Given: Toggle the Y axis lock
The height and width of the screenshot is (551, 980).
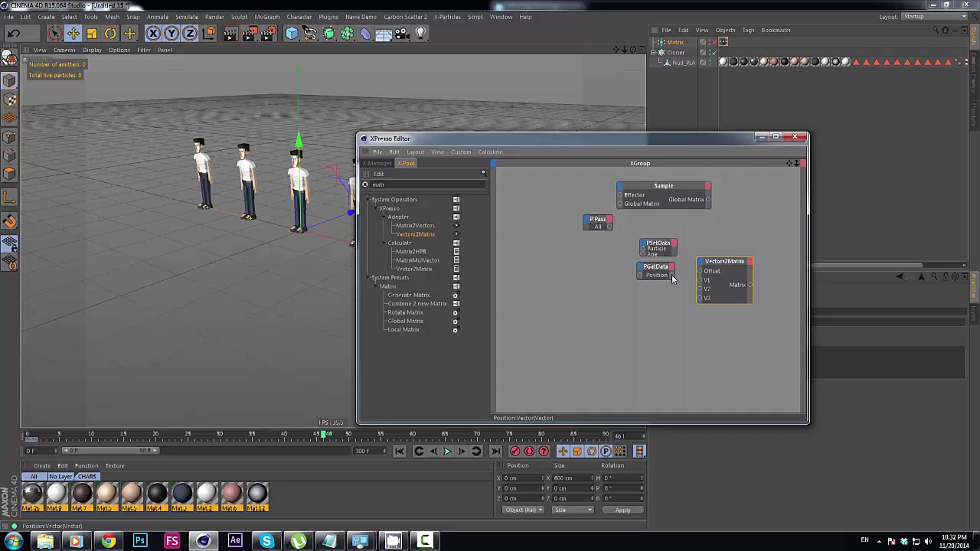Looking at the screenshot, I should coord(171,33).
